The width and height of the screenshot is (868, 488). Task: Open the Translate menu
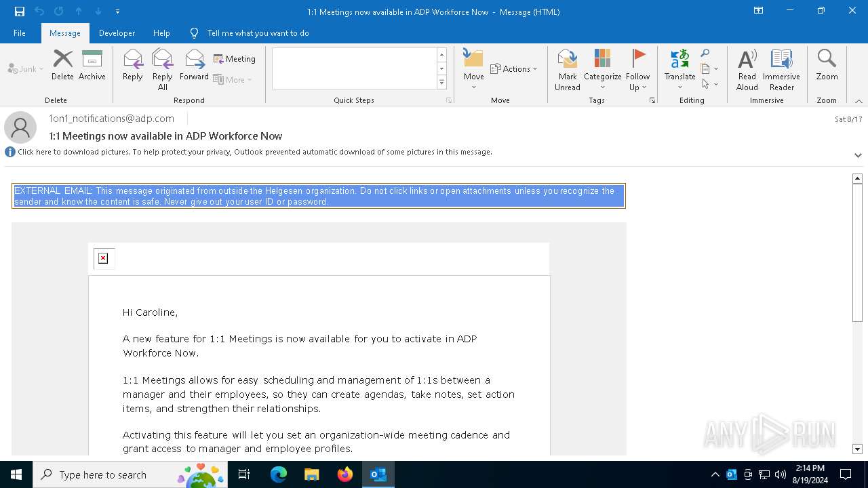tap(679, 69)
